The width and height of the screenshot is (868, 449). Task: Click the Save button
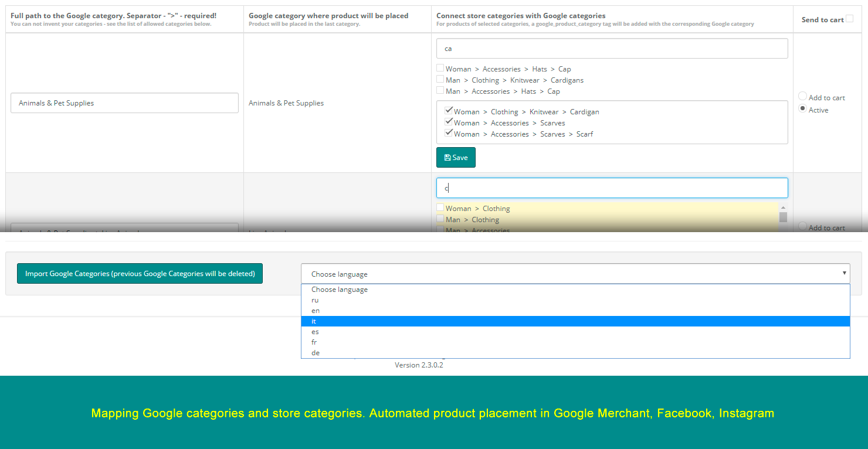(456, 157)
